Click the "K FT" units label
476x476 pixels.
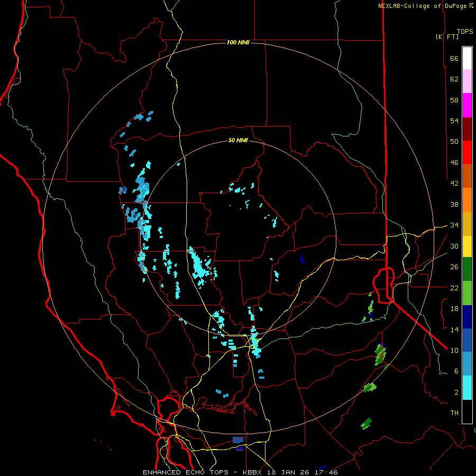pyautogui.click(x=447, y=36)
